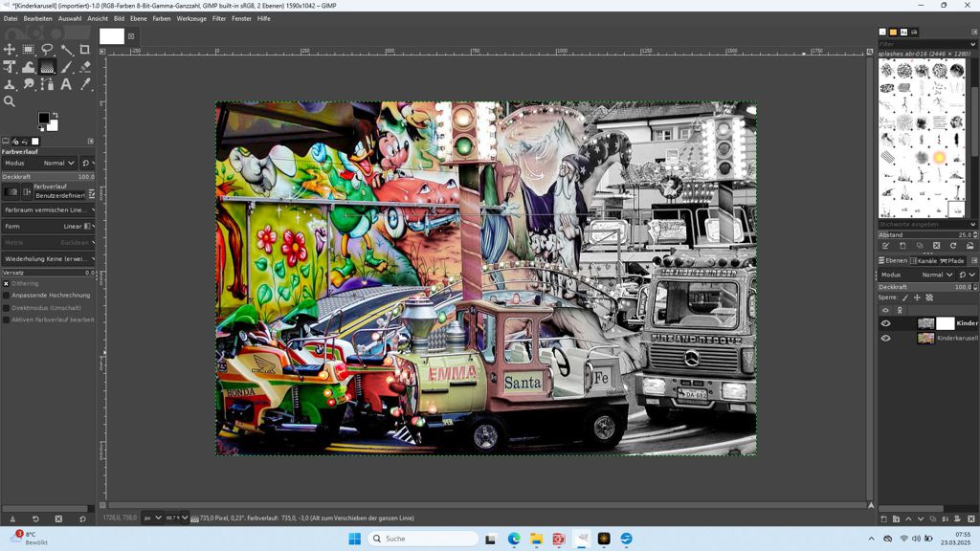Open the Ebene menu
The width and height of the screenshot is (980, 551).
[138, 19]
